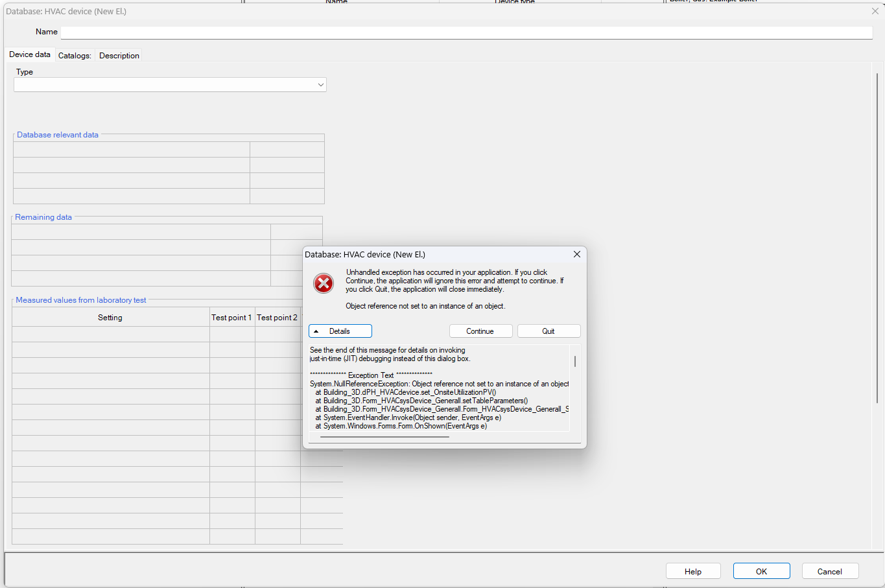Click Continue to ignore the error
The width and height of the screenshot is (885, 588).
tap(480, 331)
